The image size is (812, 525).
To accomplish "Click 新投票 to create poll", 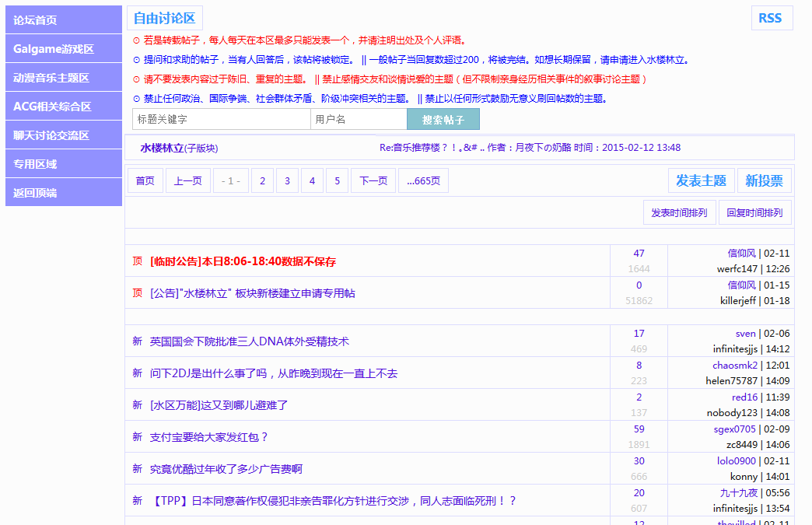I will point(765,180).
